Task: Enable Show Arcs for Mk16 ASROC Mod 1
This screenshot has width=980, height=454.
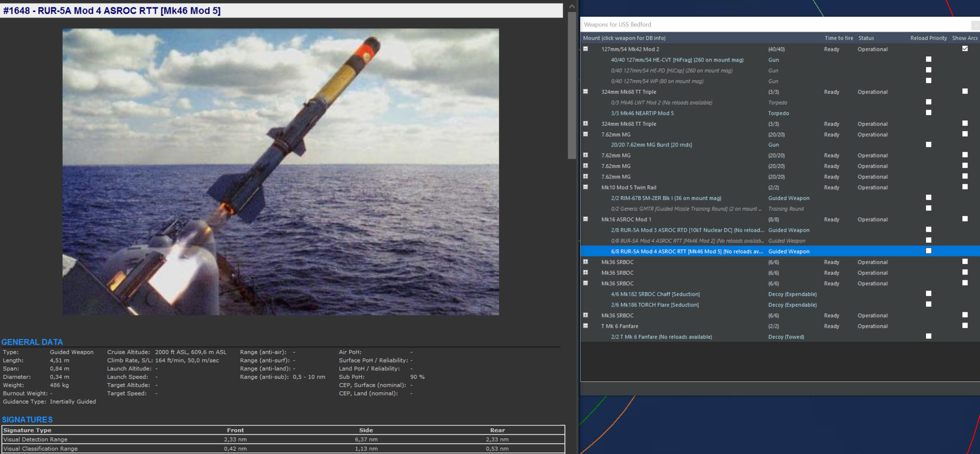Action: point(965,219)
